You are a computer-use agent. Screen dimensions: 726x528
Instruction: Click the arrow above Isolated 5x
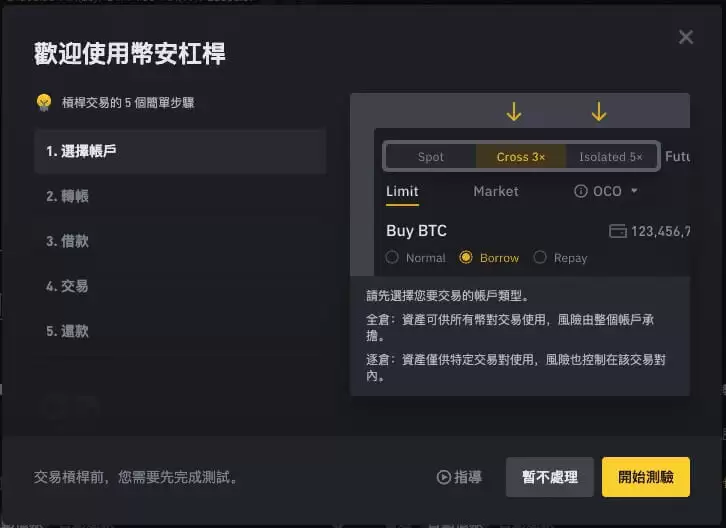pyautogui.click(x=599, y=112)
